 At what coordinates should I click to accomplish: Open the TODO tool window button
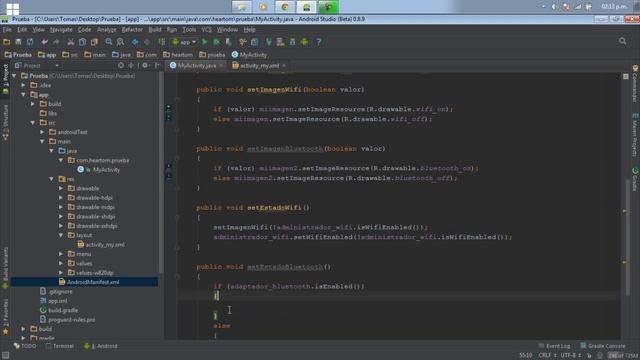pos(25,346)
